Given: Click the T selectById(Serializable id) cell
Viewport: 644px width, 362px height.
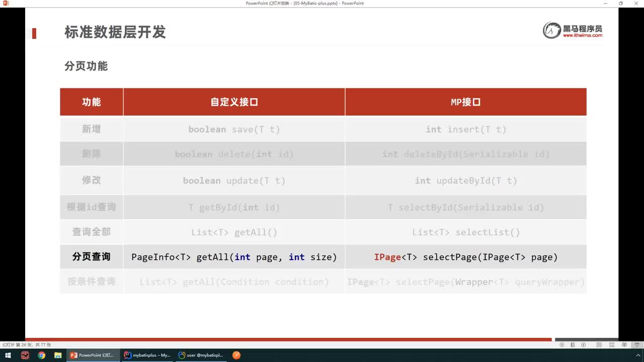Looking at the screenshot, I should point(466,207).
